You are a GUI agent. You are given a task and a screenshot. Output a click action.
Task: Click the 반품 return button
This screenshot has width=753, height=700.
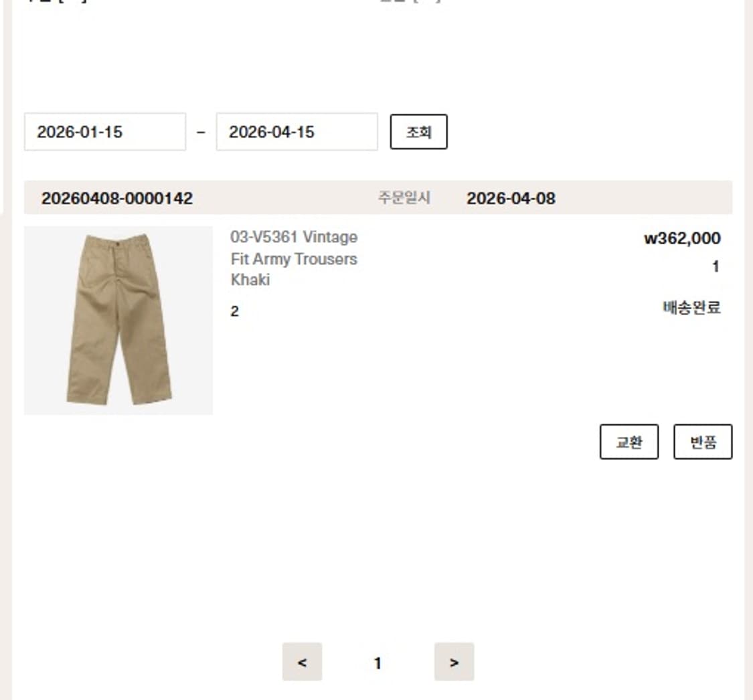[x=703, y=442]
